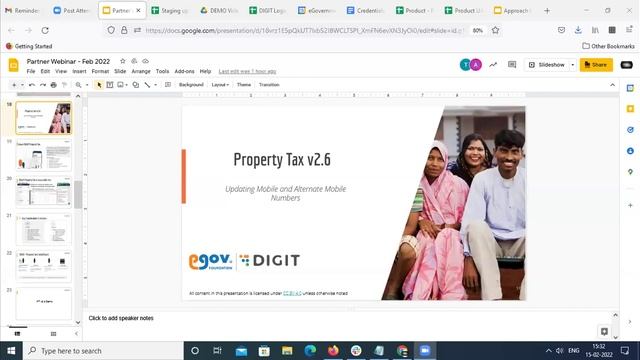This screenshot has width=640, height=360.
Task: Open Contacts in side panel
Action: 630,151
